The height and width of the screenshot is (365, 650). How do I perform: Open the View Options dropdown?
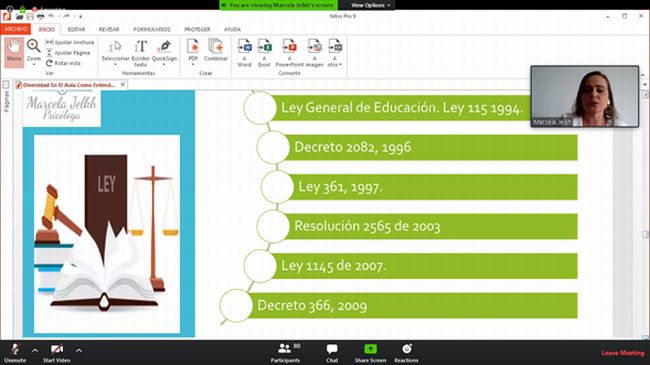[x=368, y=5]
